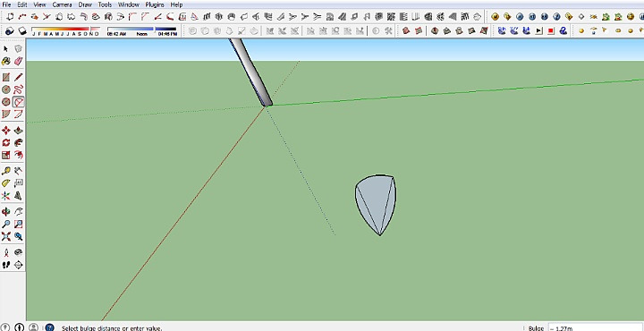Open the Camera menu
The height and width of the screenshot is (331, 644).
(62, 4)
